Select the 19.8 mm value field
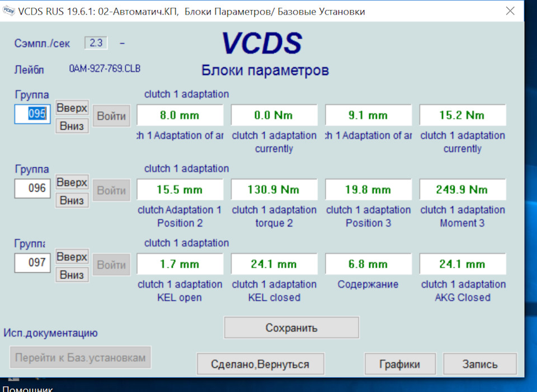Viewport: 537px width, 392px height. tap(368, 190)
